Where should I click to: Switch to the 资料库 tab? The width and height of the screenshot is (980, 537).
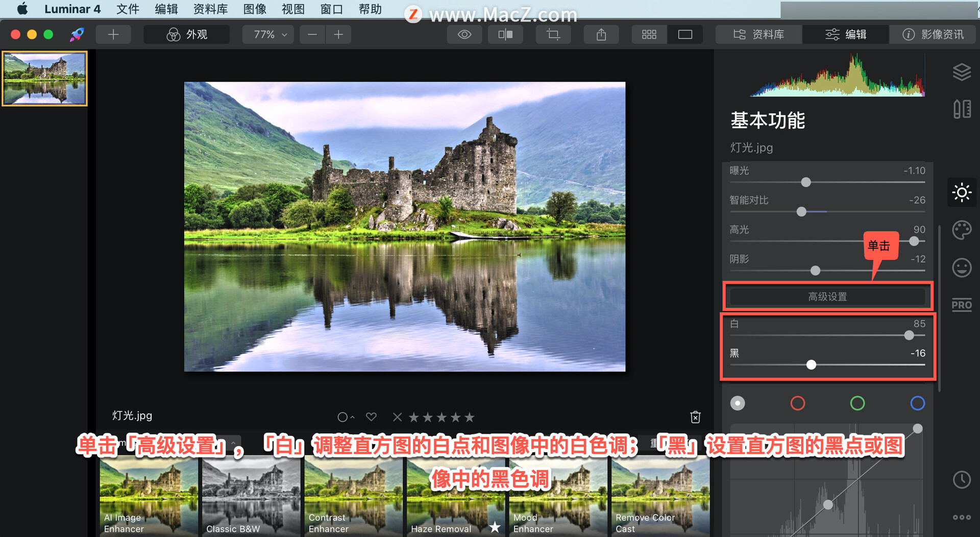(x=758, y=34)
